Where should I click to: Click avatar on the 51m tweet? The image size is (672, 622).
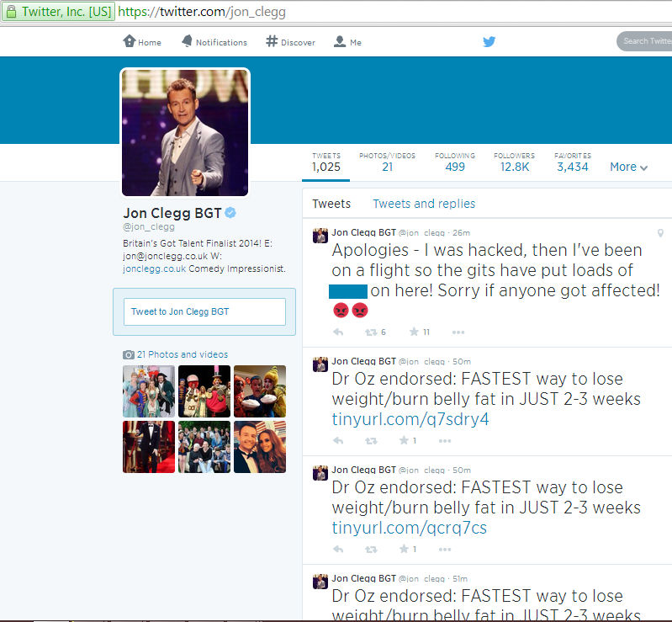point(320,582)
